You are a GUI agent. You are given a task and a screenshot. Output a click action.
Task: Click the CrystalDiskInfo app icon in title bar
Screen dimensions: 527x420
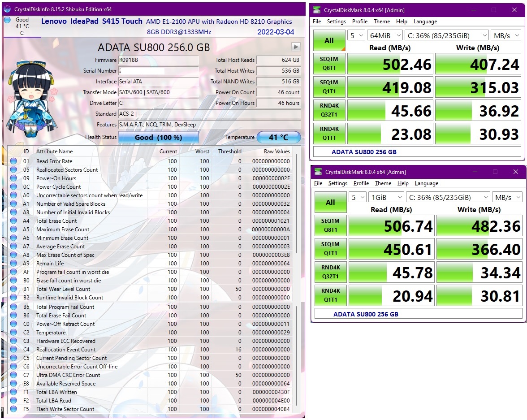7,9
